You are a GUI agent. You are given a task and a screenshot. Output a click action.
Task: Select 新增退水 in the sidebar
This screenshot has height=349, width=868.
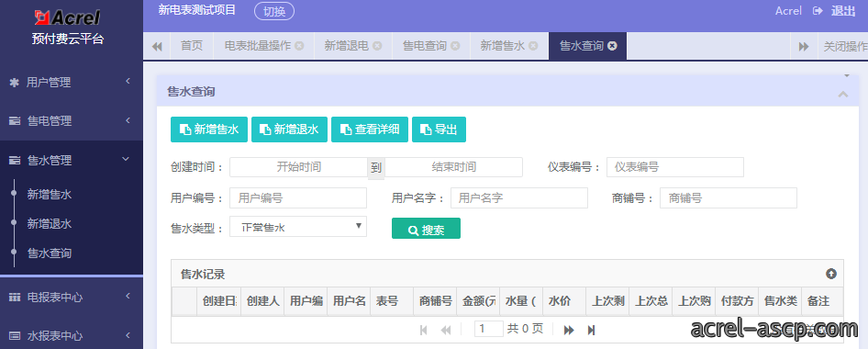tap(50, 224)
